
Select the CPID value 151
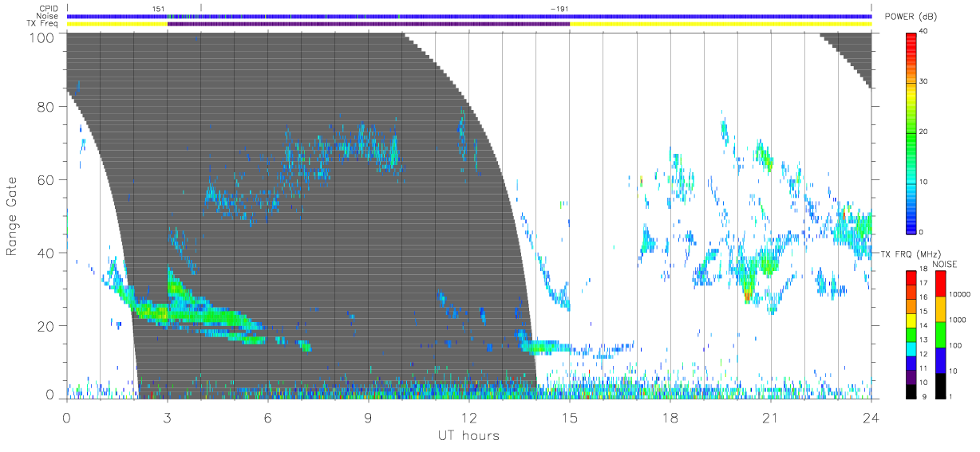click(x=159, y=9)
